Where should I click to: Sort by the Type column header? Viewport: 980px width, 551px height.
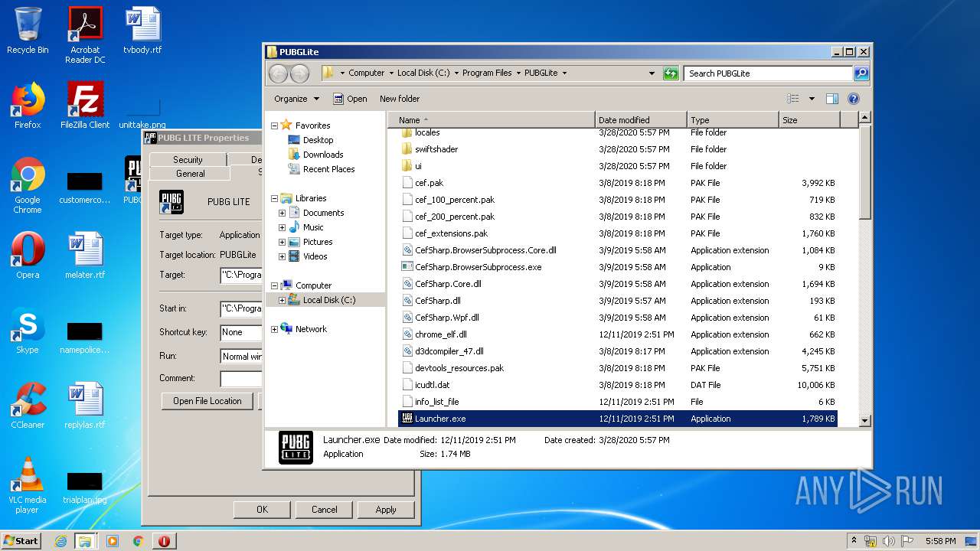coord(733,120)
